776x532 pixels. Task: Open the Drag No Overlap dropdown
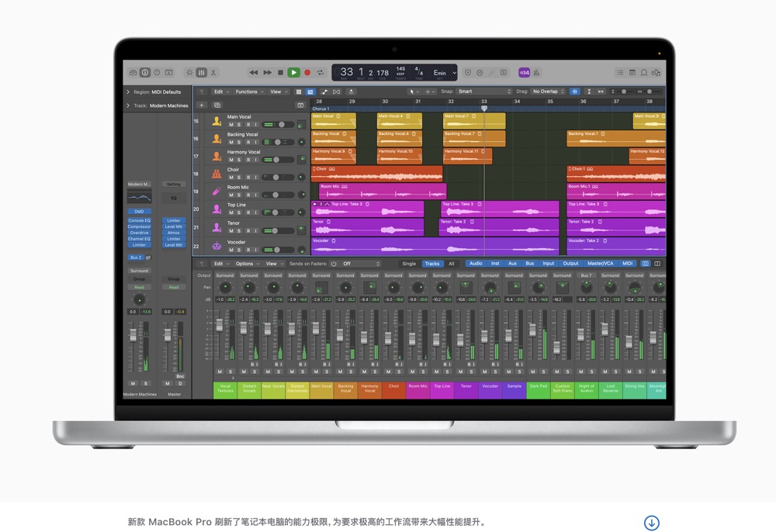pos(549,92)
